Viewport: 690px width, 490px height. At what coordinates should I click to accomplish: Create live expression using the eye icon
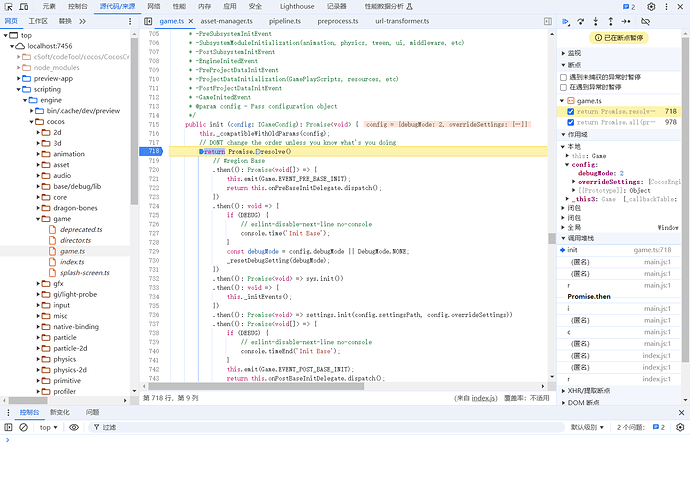(74, 427)
